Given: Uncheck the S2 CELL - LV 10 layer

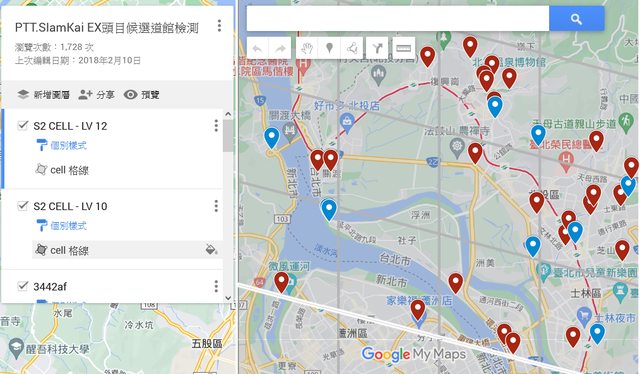Looking at the screenshot, I should click(x=23, y=205).
